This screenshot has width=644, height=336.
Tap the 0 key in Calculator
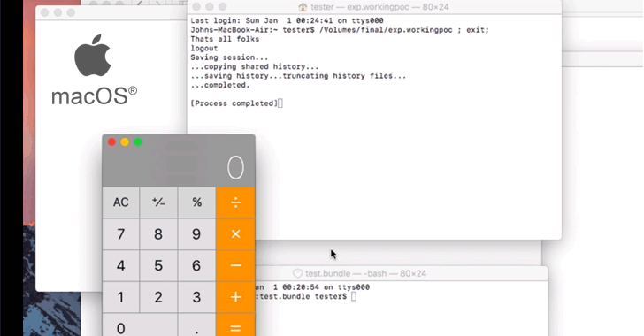140,325
